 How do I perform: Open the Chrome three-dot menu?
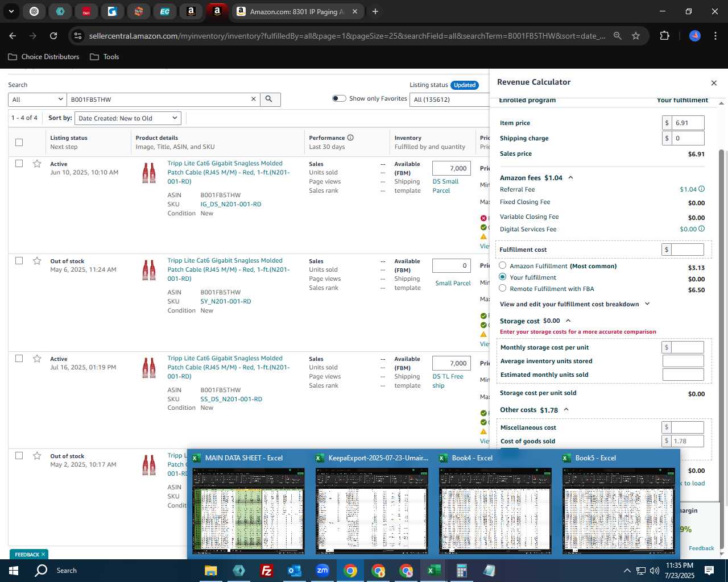[x=714, y=36]
